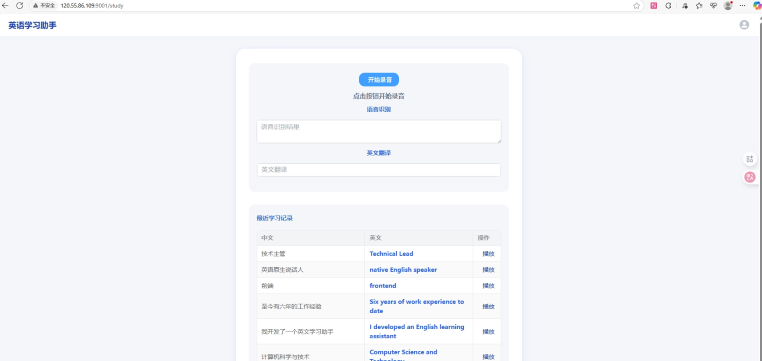The width and height of the screenshot is (762, 361).
Task: Go back with the browser back arrow
Action: (x=5, y=6)
